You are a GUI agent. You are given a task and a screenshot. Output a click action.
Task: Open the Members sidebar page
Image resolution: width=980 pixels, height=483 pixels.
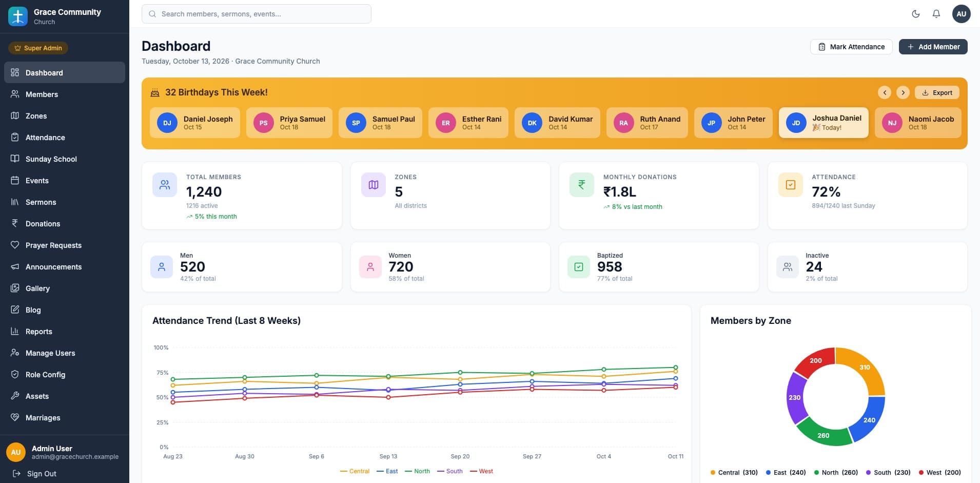pos(65,94)
